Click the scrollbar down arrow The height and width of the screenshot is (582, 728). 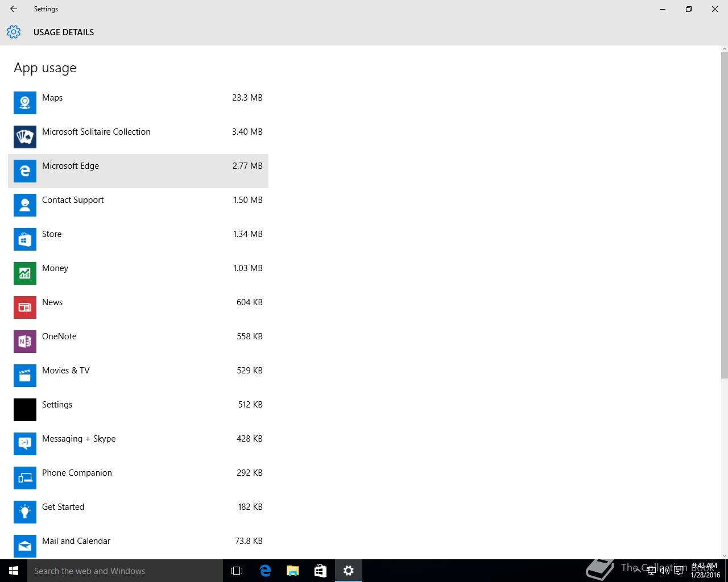click(724, 555)
